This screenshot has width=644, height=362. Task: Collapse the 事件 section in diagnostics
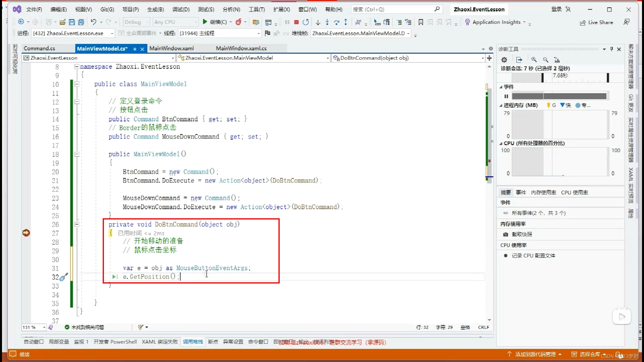[501, 87]
